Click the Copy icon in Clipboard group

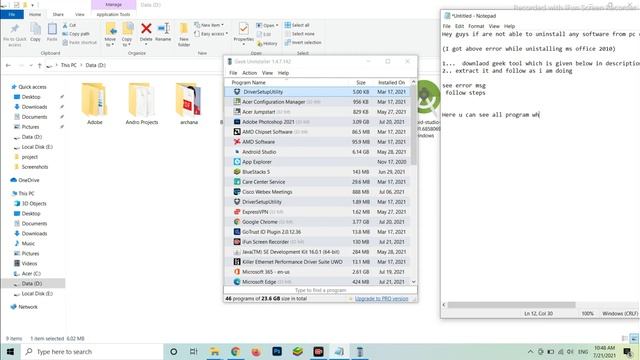click(x=36, y=29)
